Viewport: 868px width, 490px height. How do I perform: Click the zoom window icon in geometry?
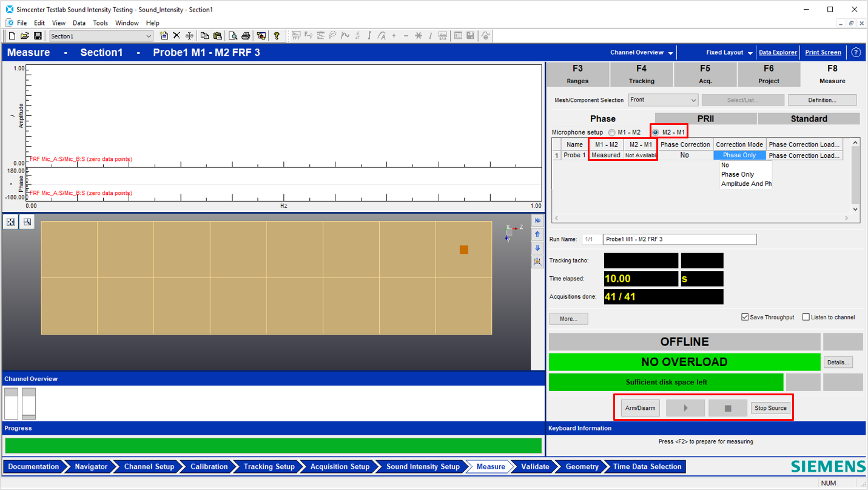coord(27,222)
